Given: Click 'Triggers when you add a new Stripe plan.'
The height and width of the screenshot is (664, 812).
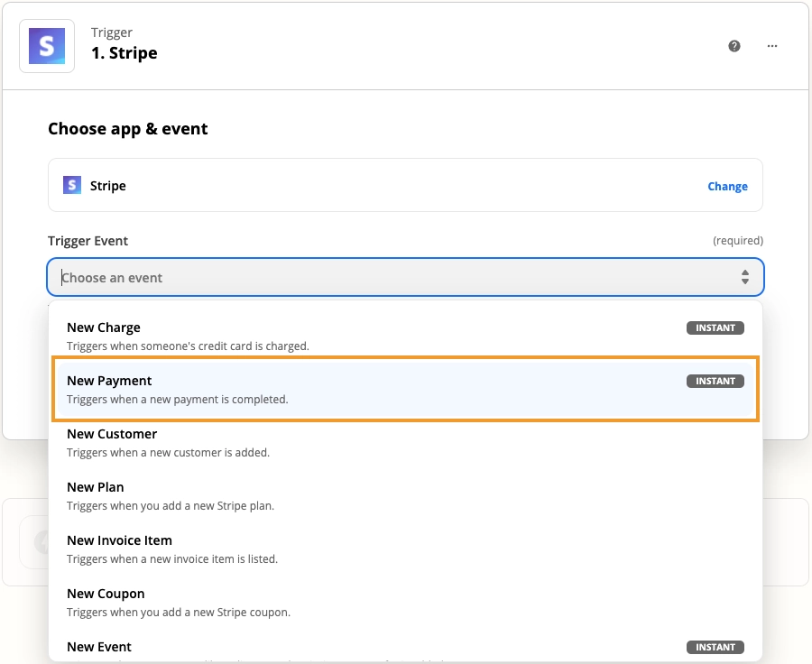Looking at the screenshot, I should (171, 505).
